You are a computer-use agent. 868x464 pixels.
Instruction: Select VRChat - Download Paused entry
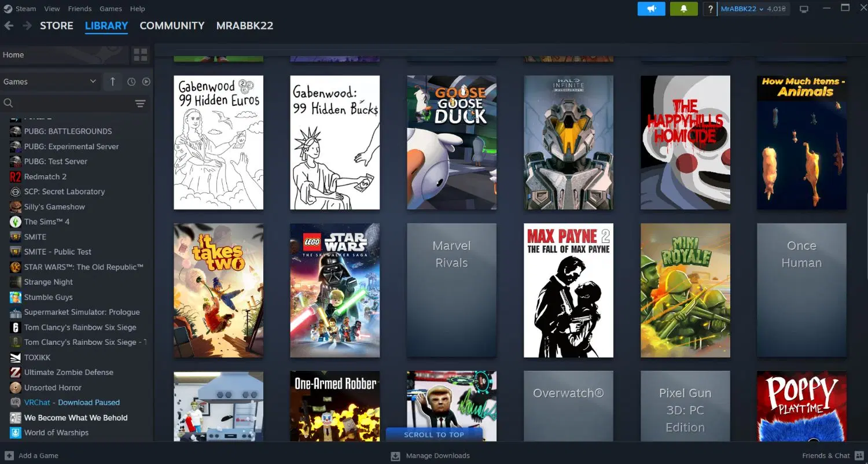point(72,402)
